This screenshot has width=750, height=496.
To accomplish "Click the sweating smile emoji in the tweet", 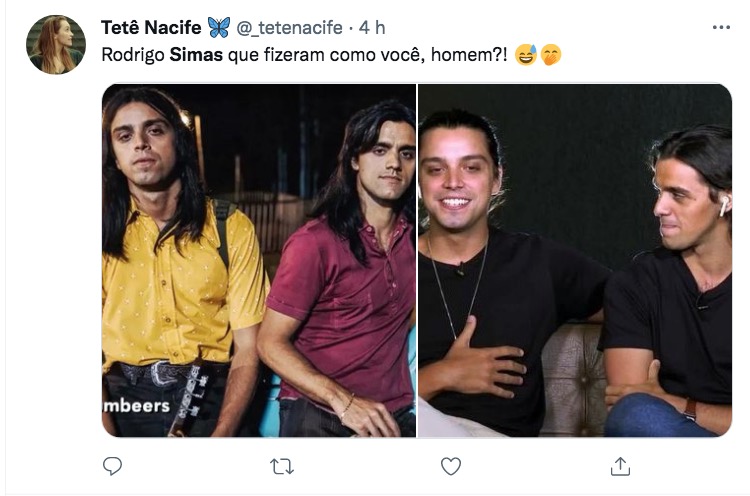I will [526, 55].
